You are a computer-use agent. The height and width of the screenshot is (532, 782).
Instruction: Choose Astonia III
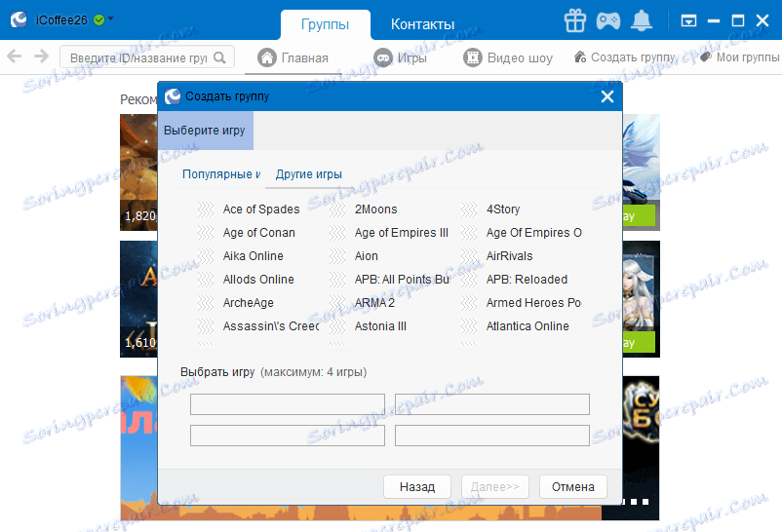click(380, 326)
